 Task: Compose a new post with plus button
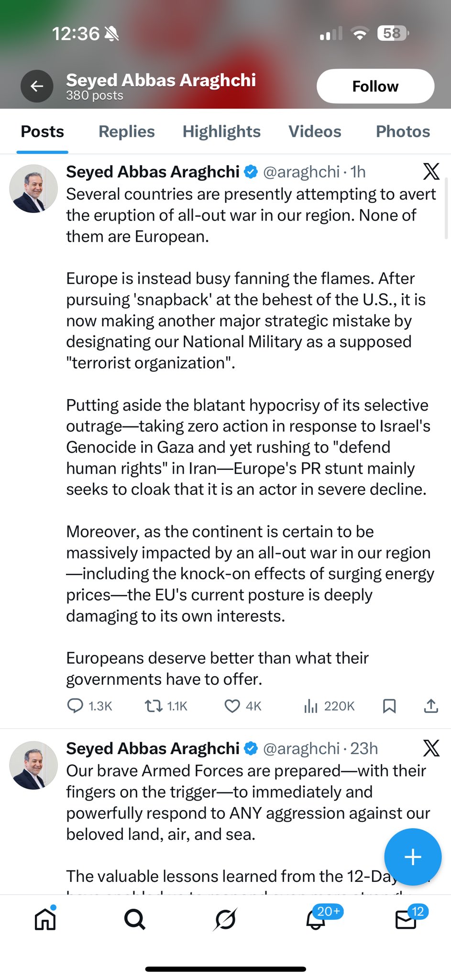coord(413,857)
